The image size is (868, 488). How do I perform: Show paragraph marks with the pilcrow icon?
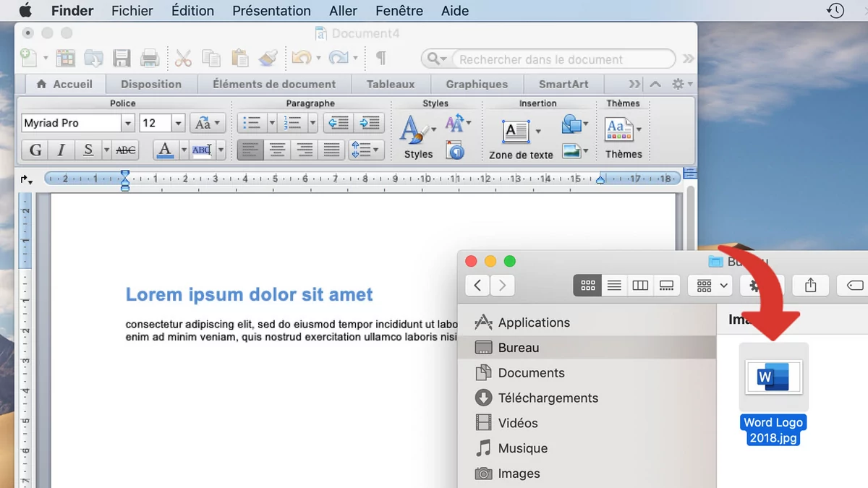pos(380,58)
